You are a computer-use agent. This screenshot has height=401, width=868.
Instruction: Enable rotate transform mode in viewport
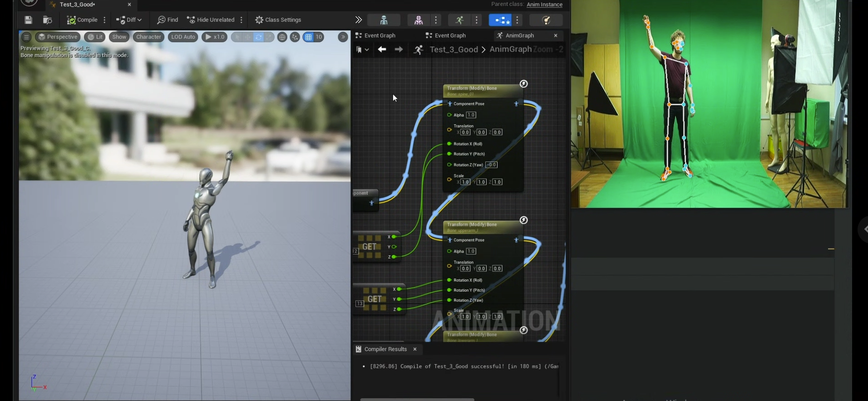[x=258, y=37]
